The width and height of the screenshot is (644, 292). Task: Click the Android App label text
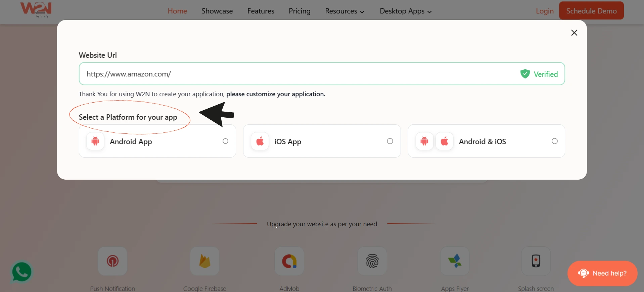pyautogui.click(x=131, y=141)
